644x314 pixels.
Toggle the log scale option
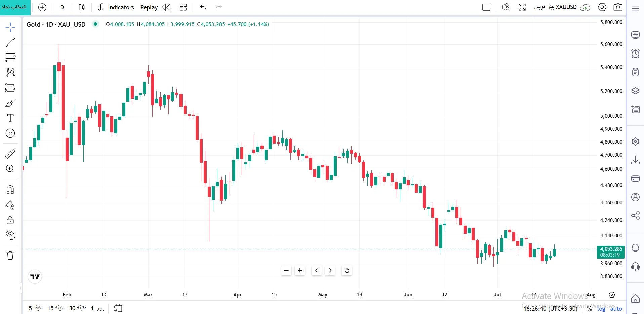(601, 309)
